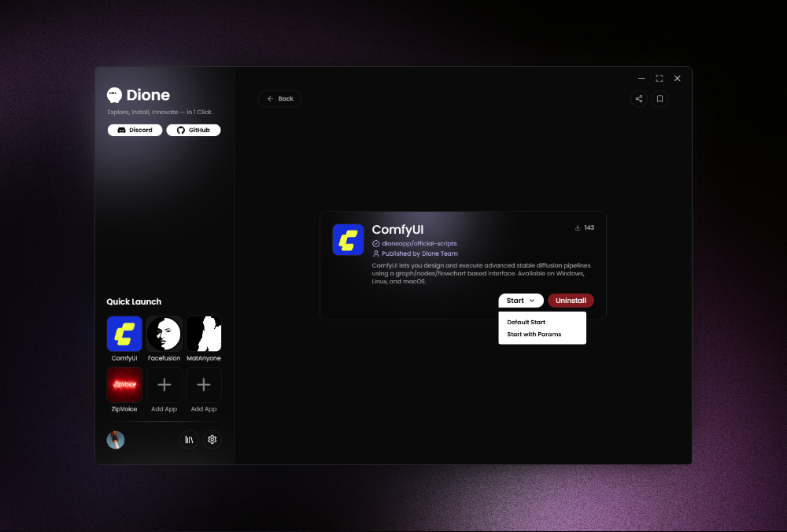The image size is (787, 532).
Task: Open the GitHub link button
Action: (194, 130)
